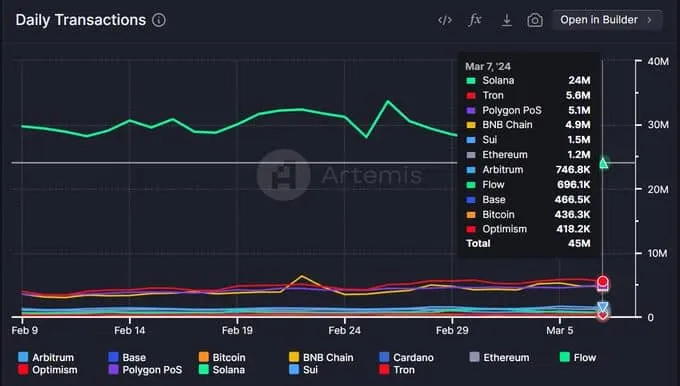Viewport: 680px width, 386px height.
Task: Click the blue Sui inverted triangle marker
Action: (x=602, y=307)
